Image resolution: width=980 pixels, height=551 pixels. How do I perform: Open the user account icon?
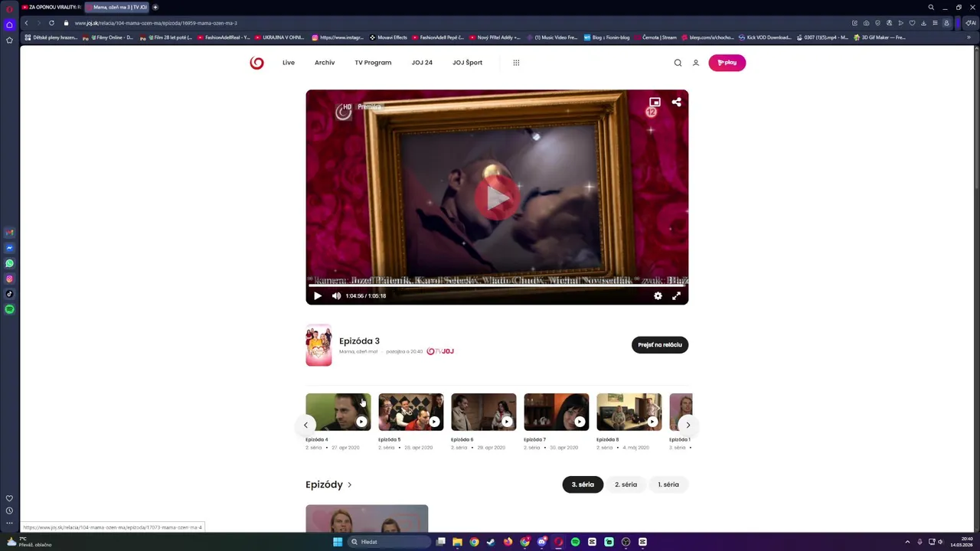pyautogui.click(x=696, y=63)
